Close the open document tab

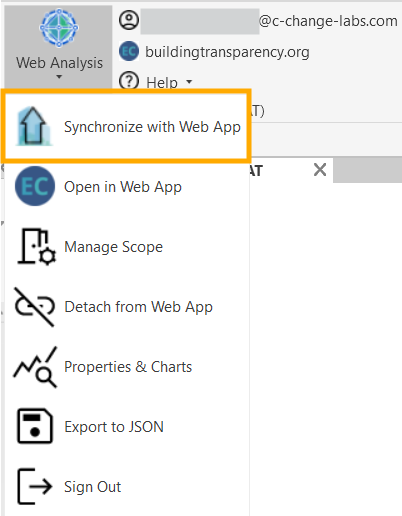pos(320,170)
